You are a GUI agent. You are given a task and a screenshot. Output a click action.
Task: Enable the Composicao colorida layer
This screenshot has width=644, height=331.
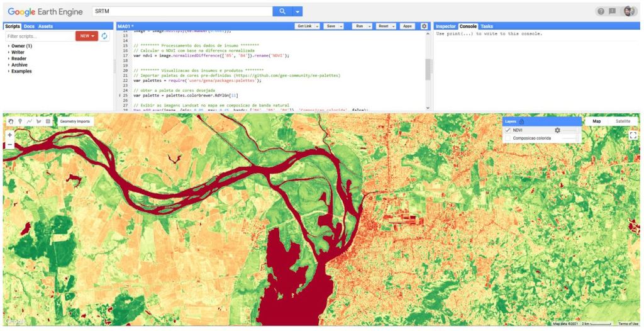[x=508, y=138]
